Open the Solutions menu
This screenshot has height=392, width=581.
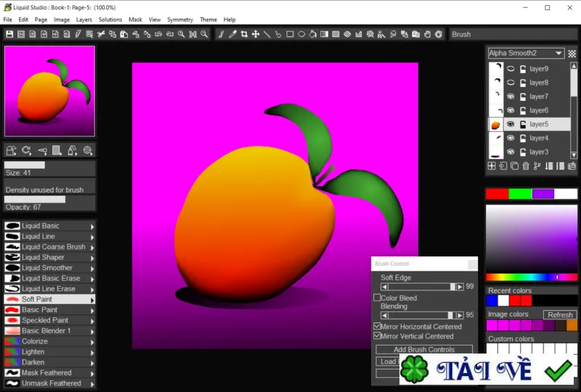(x=110, y=20)
